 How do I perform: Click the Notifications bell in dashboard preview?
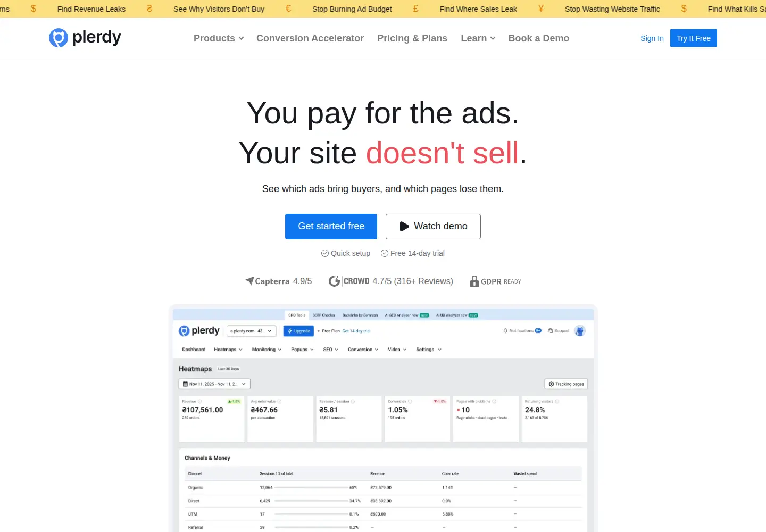click(x=505, y=331)
